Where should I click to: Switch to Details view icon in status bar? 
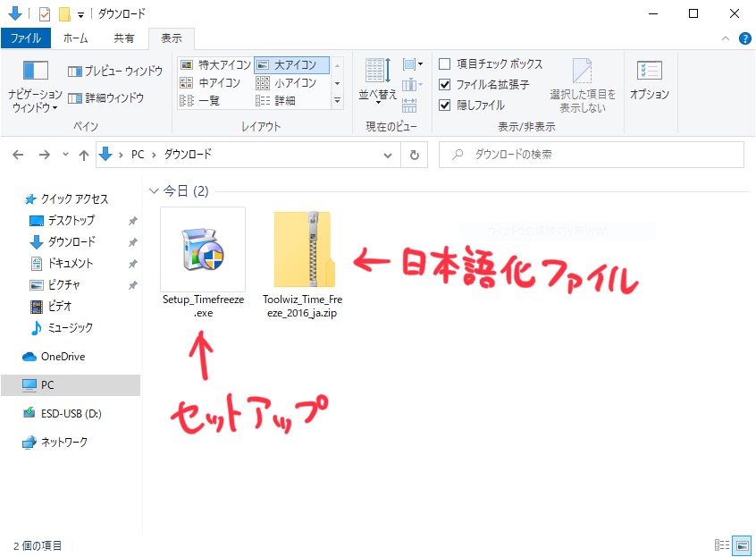[x=722, y=544]
